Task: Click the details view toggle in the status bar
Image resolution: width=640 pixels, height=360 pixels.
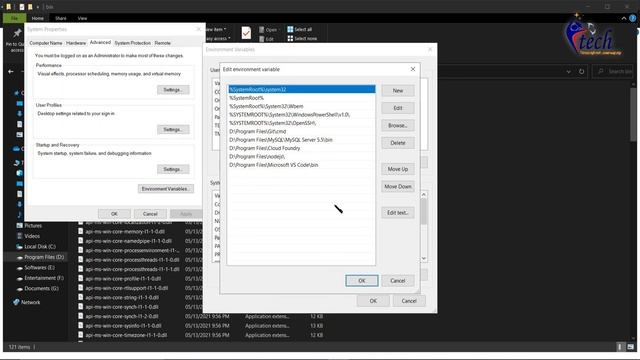Action: coord(620,347)
